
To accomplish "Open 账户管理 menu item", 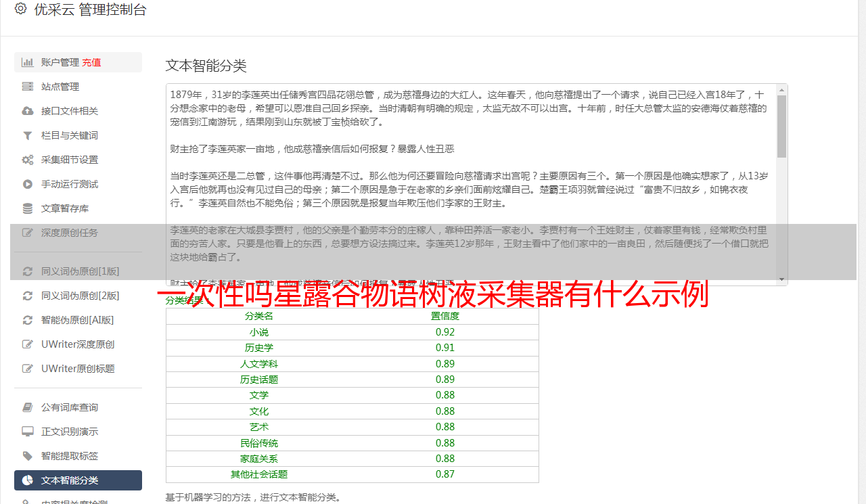I will point(78,62).
